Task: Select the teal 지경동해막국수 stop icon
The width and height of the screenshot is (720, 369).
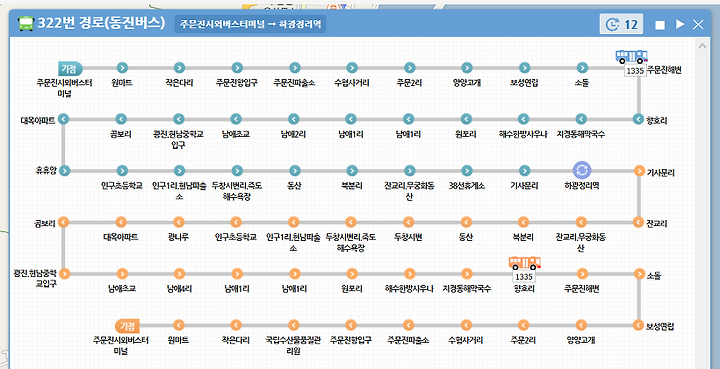Action: (581, 119)
